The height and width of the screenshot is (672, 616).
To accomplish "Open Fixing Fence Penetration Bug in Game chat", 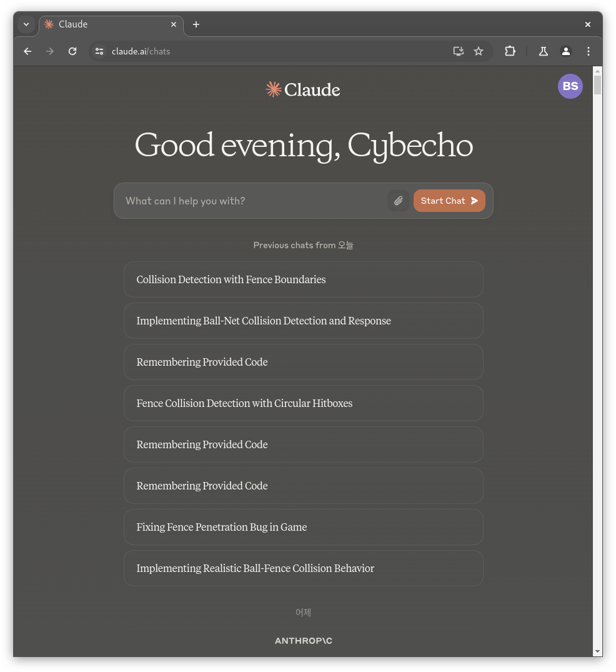I will (303, 527).
